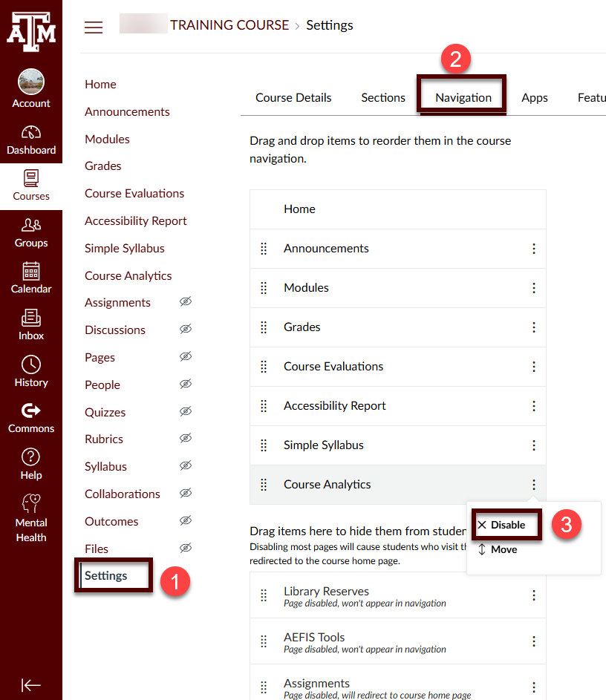
Task: Expand options for Library Reserves item
Action: point(533,596)
